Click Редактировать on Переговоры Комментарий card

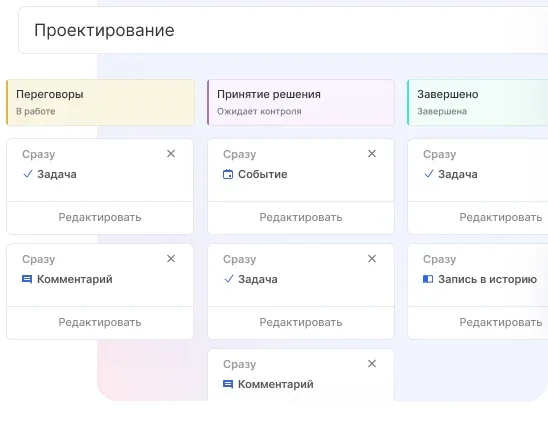pyautogui.click(x=100, y=322)
